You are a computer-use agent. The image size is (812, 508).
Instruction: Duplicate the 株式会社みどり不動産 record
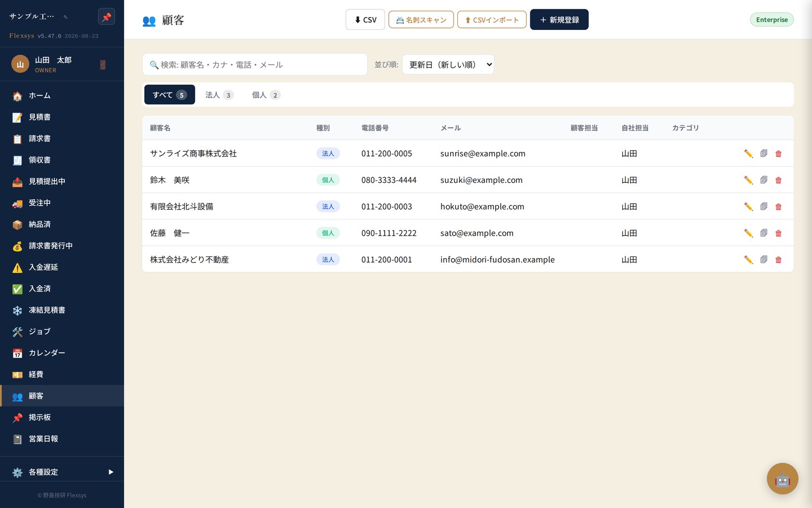tap(764, 260)
